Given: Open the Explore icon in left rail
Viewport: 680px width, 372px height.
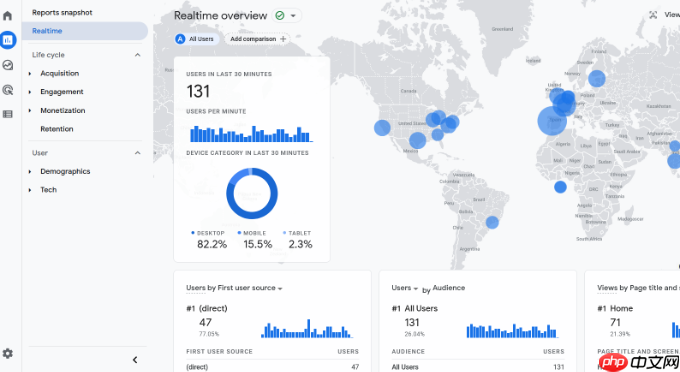Looking at the screenshot, I should coord(7,65).
